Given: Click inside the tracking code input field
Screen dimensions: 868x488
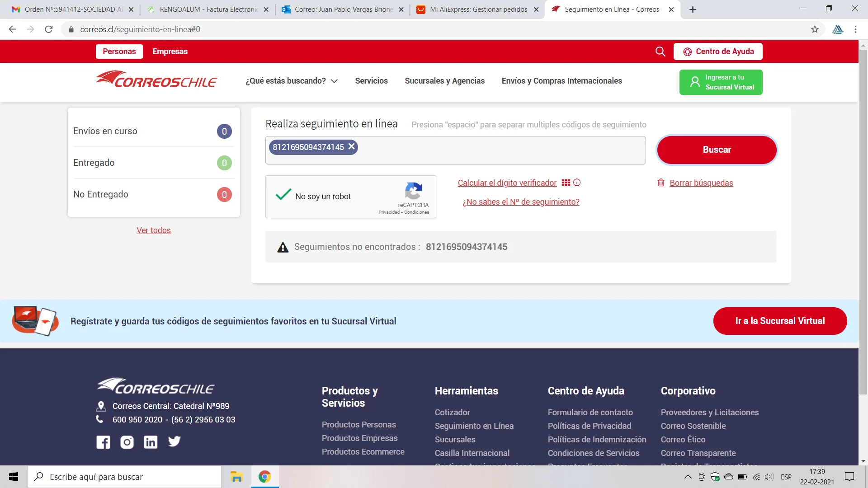Looking at the screenshot, I should tap(497, 150).
